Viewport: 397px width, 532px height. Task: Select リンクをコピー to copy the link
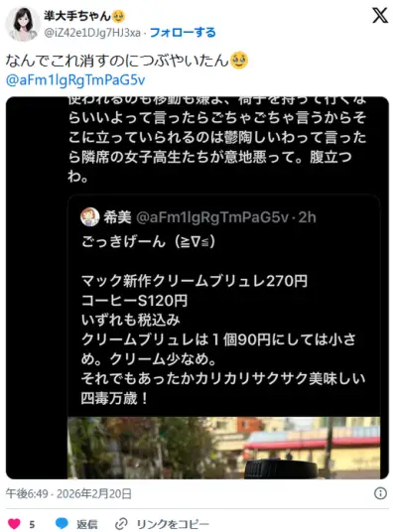pyautogui.click(x=173, y=524)
